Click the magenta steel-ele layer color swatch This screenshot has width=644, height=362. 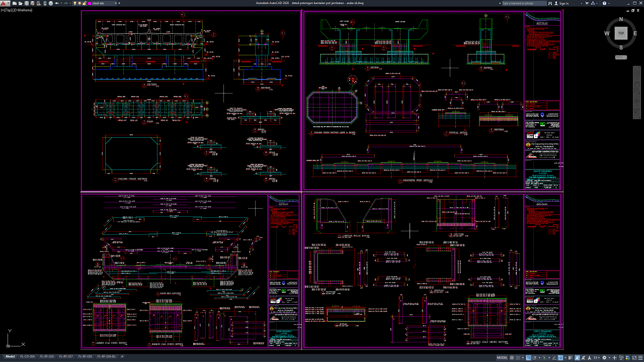pos(90,3)
